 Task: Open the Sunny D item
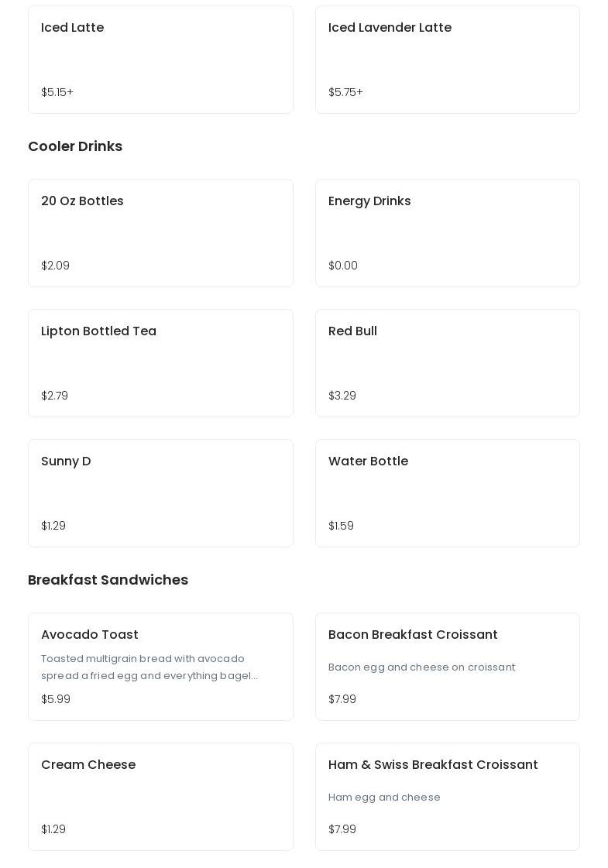pyautogui.click(x=160, y=493)
